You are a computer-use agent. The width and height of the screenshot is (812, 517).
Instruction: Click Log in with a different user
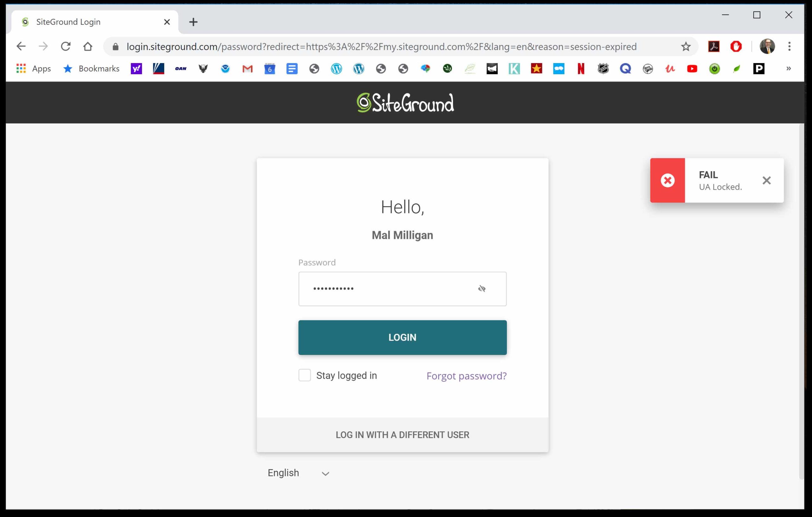point(402,435)
